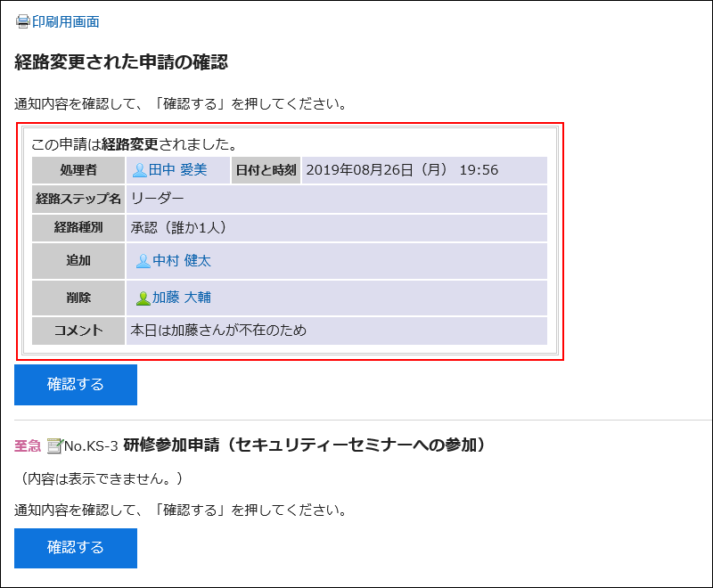
Task: Select the 承認（誰か1人） value
Action: coord(179,227)
